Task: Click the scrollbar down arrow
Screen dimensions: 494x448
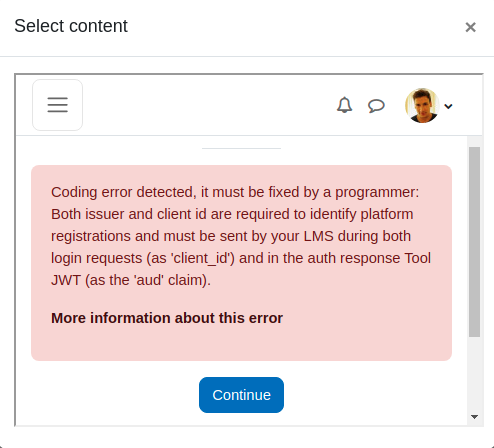Action: pyautogui.click(x=474, y=417)
